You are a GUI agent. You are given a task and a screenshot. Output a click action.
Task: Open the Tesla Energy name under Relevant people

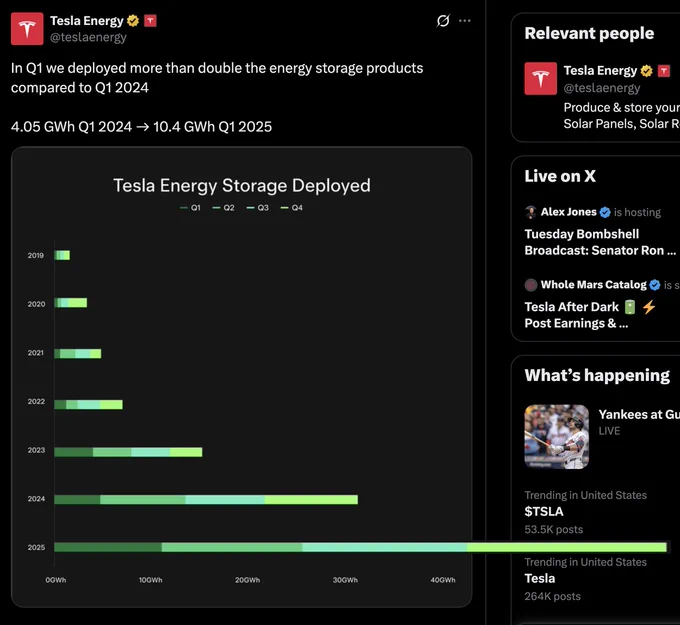(600, 70)
